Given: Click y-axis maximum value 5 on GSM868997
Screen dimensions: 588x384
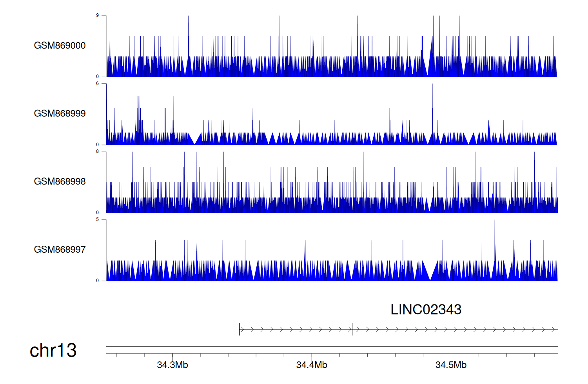Looking at the screenshot, I should tap(98, 219).
